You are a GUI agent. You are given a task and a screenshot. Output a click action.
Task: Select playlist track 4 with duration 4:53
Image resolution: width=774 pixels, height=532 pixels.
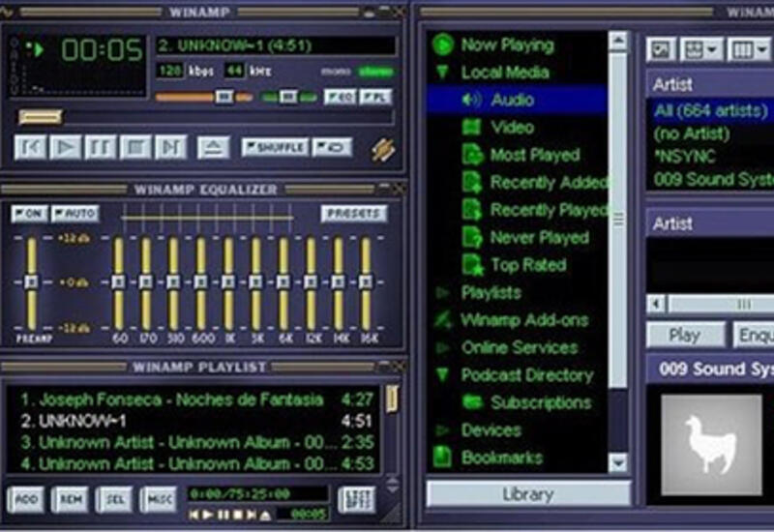196,464
